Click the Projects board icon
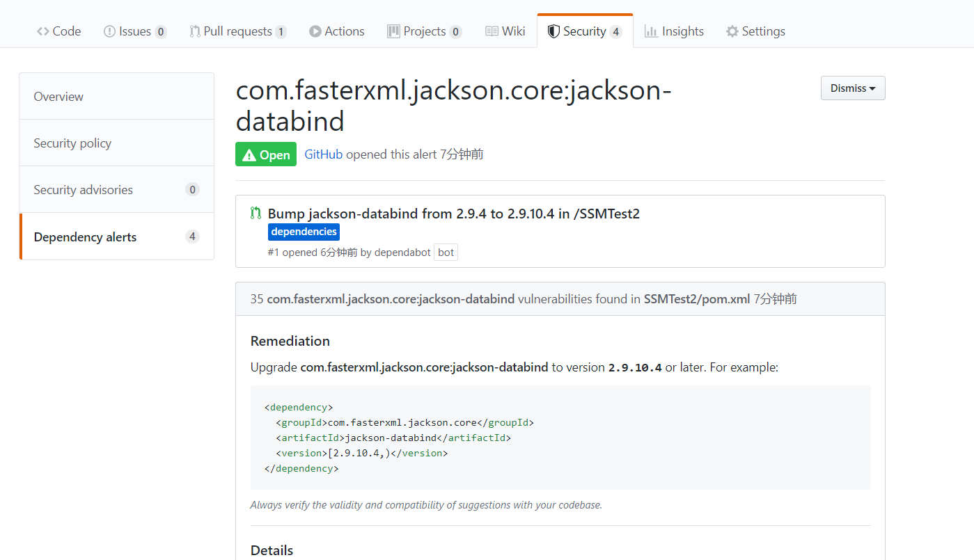 click(393, 31)
